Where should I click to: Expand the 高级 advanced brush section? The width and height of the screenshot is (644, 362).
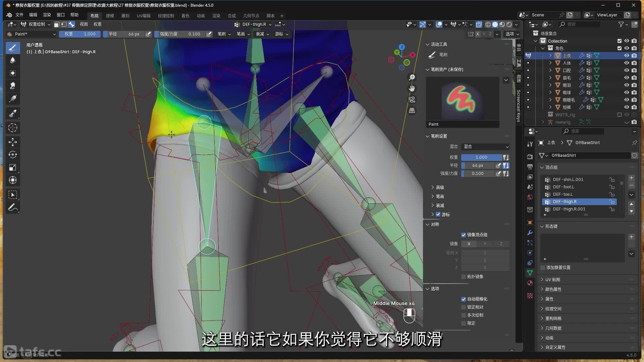[x=440, y=187]
